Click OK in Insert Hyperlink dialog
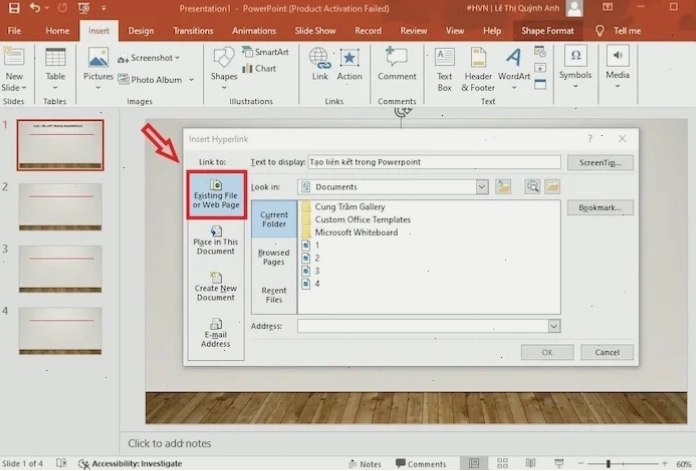This screenshot has height=471, width=696. [547, 352]
